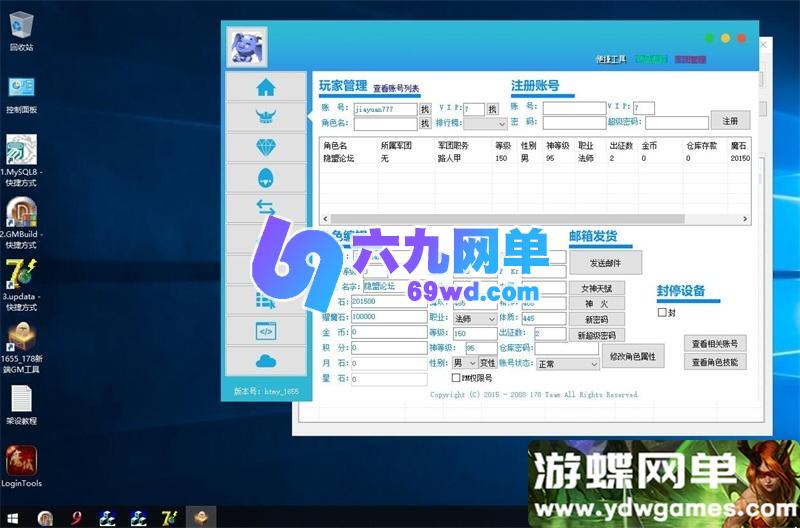Open the Control Panel desktop icon

pos(21,95)
